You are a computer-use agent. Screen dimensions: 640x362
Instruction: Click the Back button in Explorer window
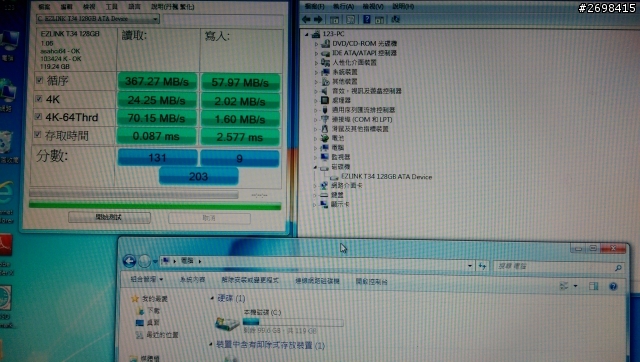129,261
